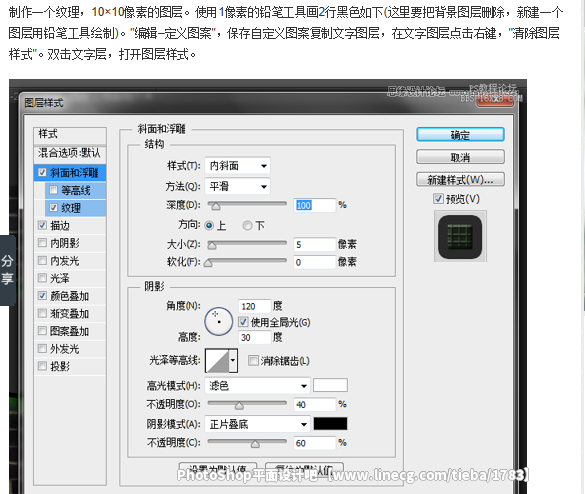Toggle the 预览 checkbox
This screenshot has width=585, height=494.
[x=438, y=199]
